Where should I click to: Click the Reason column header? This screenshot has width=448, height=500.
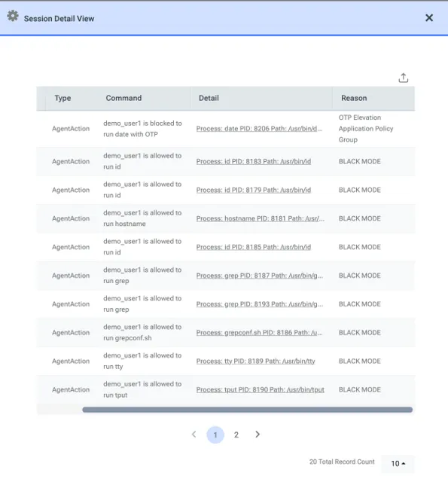354,98
